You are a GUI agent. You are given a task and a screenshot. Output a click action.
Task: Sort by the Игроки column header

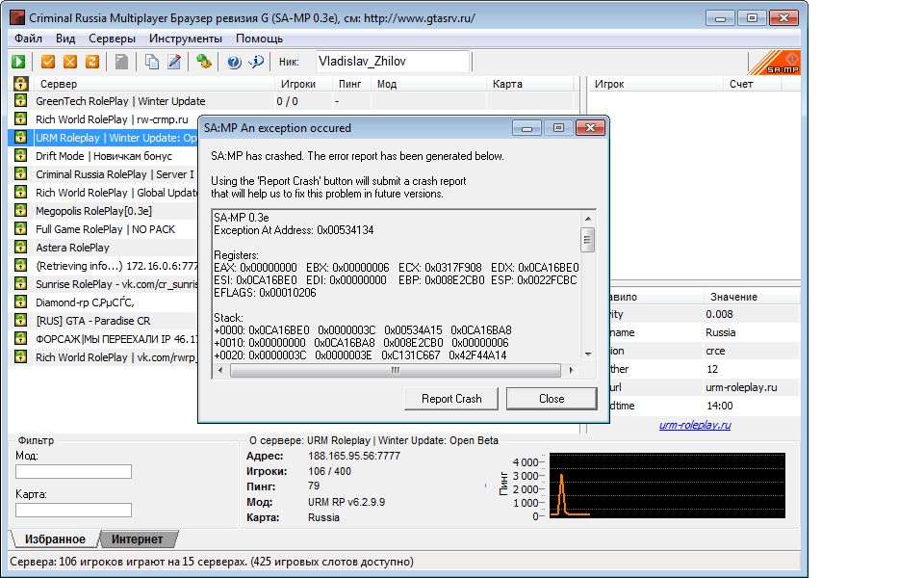(303, 84)
